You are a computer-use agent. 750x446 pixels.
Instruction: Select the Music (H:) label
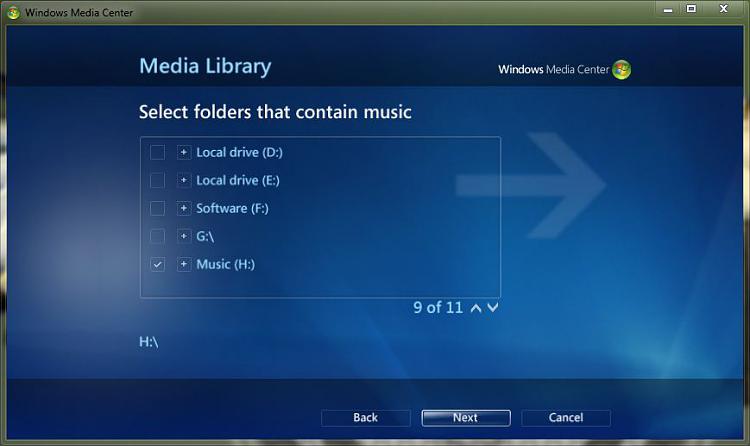(x=226, y=265)
